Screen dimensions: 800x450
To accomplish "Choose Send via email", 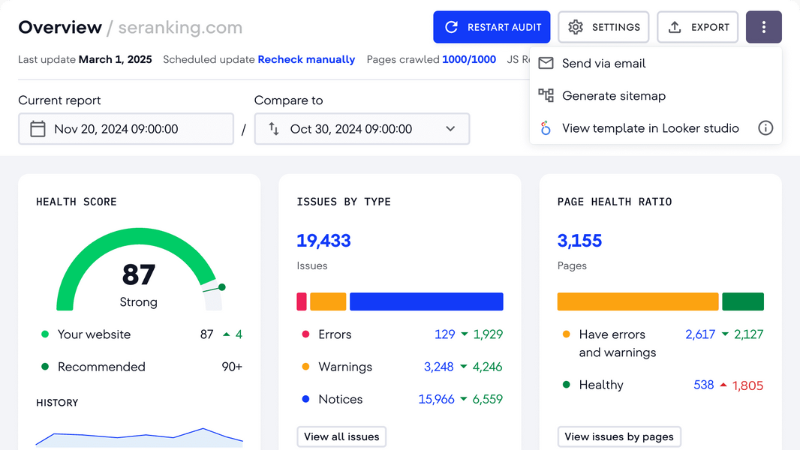I will (656, 63).
